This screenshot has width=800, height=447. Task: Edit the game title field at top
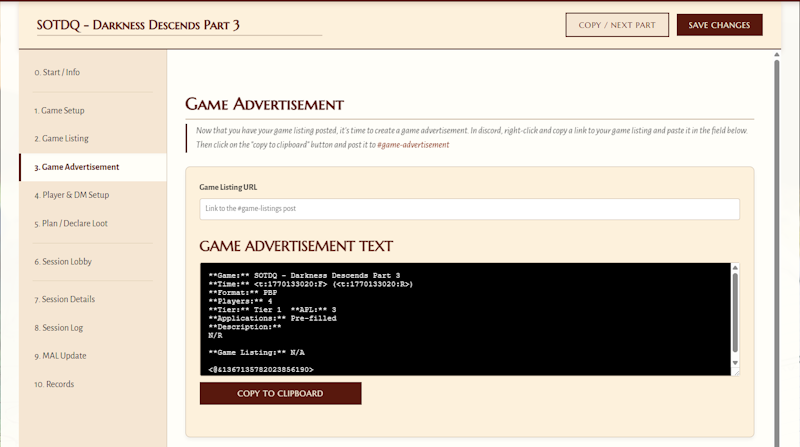coord(179,25)
